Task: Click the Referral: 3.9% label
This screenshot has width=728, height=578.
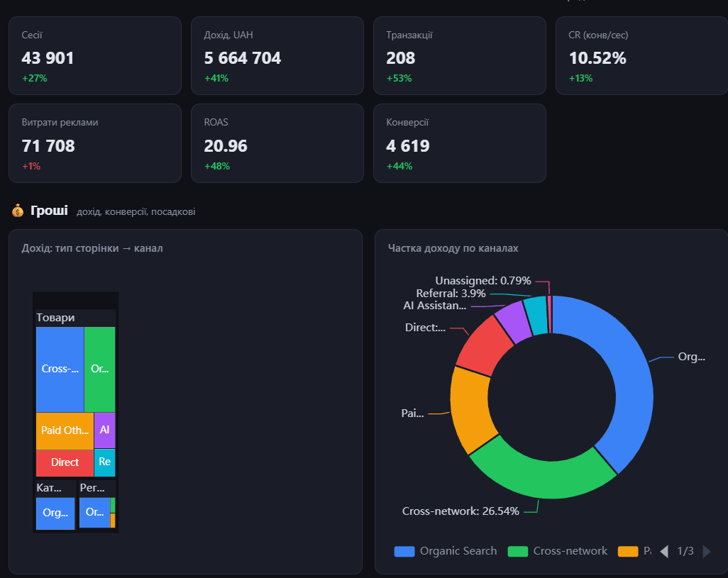Action: coord(451,293)
